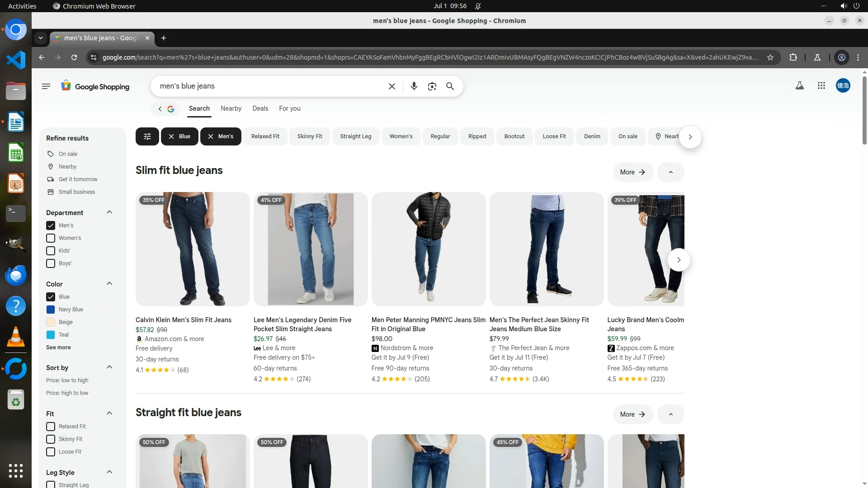Check the Women's department checkbox

coord(51,238)
